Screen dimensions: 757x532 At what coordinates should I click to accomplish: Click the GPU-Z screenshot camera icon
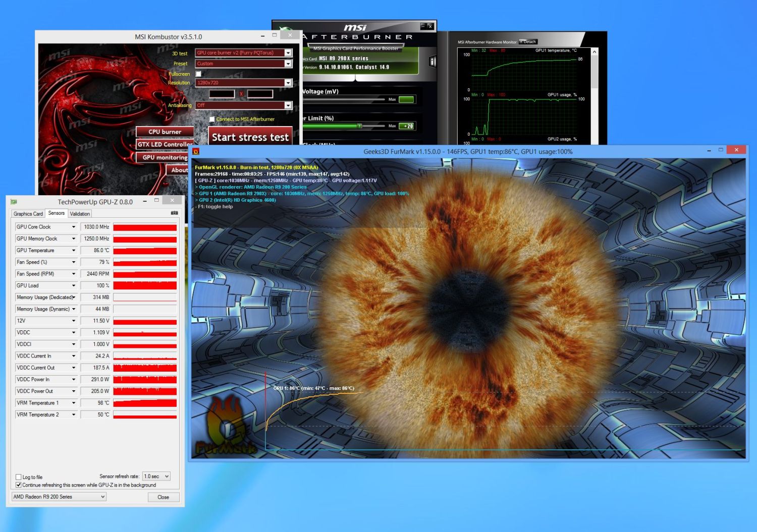click(174, 213)
